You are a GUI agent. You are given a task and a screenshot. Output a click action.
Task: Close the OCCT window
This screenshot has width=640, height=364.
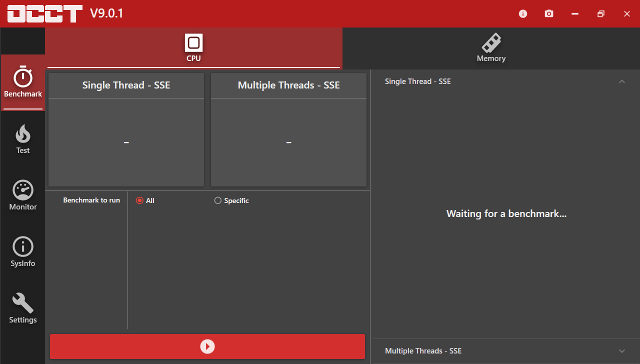click(x=627, y=13)
